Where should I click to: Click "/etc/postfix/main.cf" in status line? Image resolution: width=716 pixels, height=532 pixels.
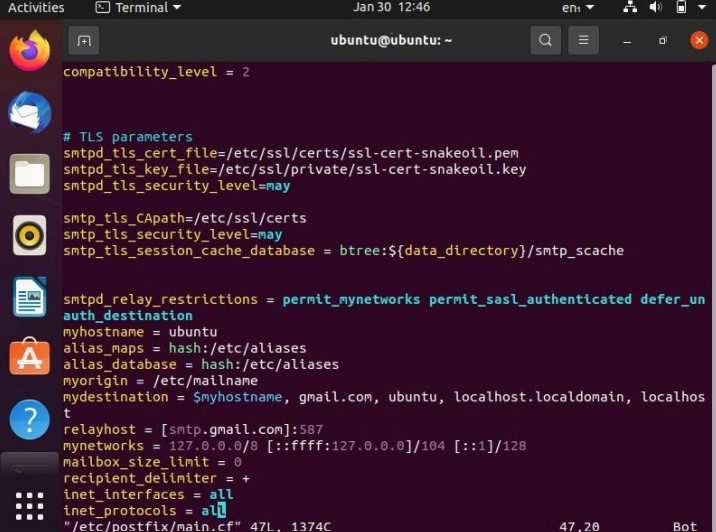coord(152,527)
